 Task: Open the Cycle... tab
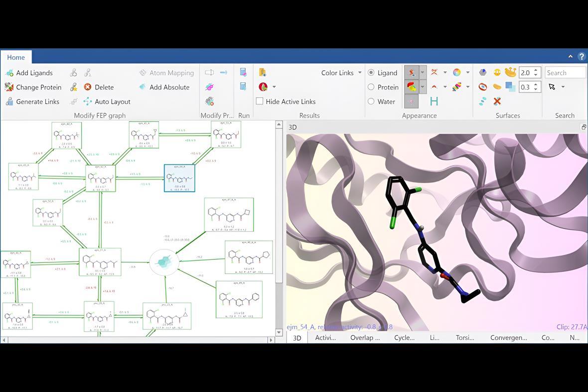click(404, 338)
